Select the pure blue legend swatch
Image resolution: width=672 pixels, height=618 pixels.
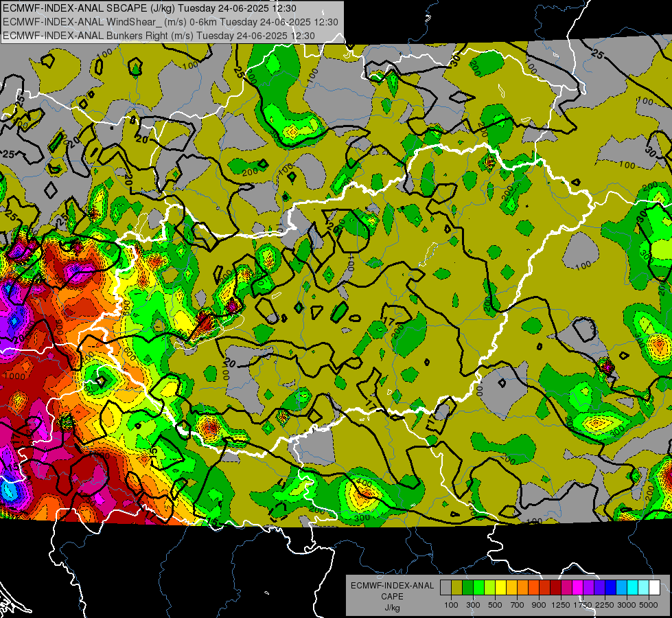point(611,587)
